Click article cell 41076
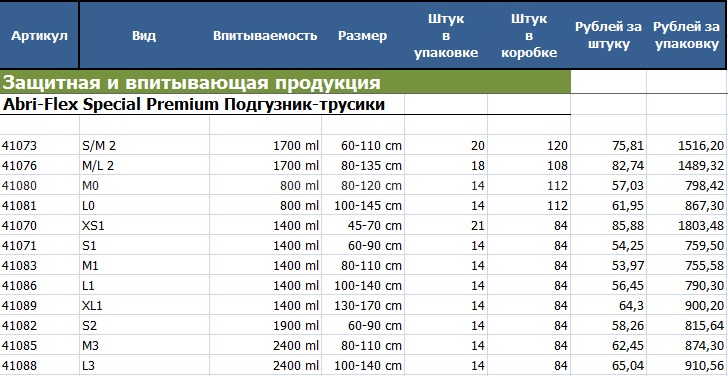Viewport: 728px width, 376px height. click(39, 166)
